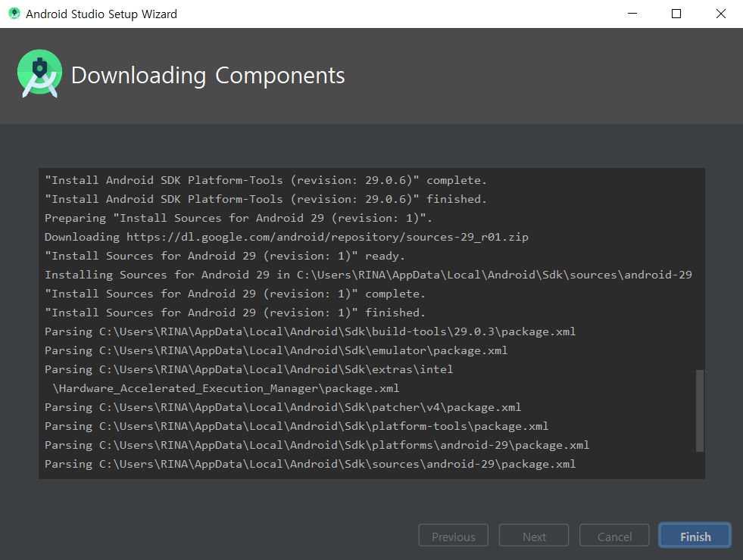Click the line "Install Sources for Android 29 ... ready."
The image size is (743, 560).
pyautogui.click(x=225, y=256)
